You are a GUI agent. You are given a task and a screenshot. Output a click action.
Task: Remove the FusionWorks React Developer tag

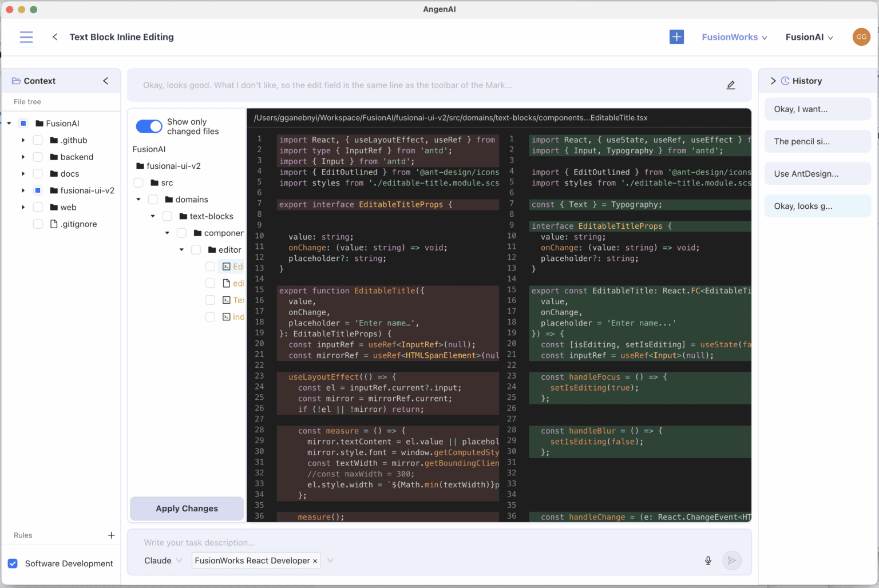(x=315, y=561)
